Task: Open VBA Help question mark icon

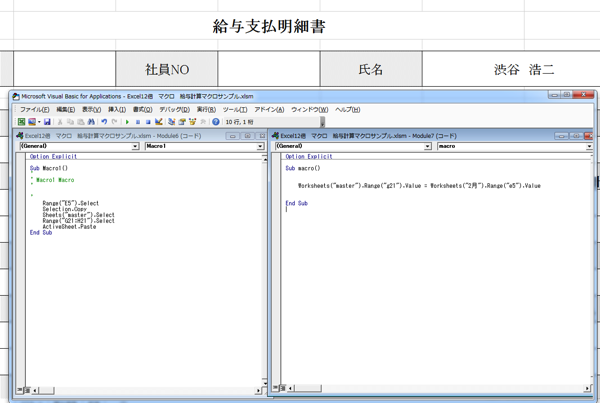Action: (x=216, y=122)
